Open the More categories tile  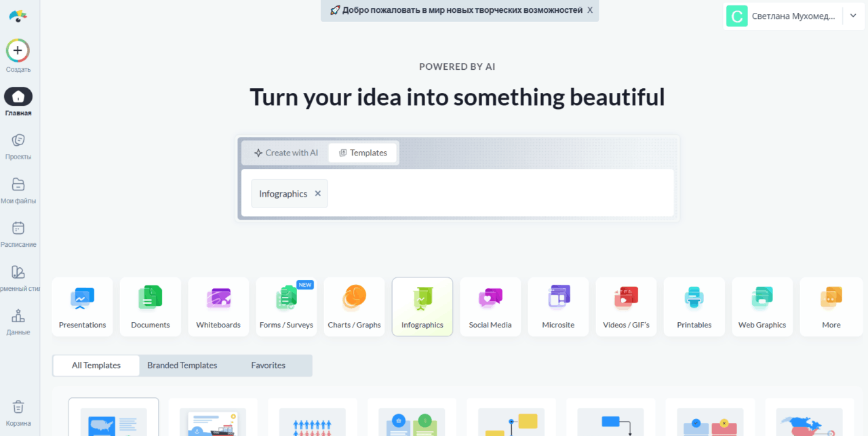[x=831, y=306]
